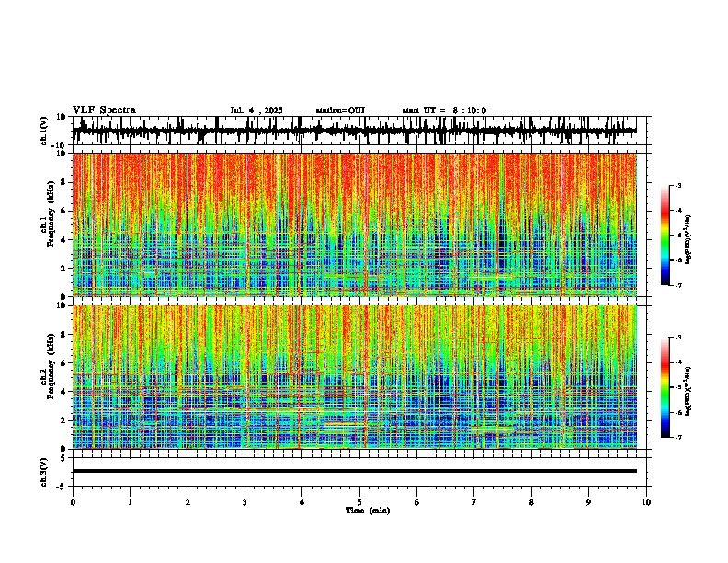Click the "-7" label on ch.1 color bar
The image size is (728, 563).
click(678, 285)
